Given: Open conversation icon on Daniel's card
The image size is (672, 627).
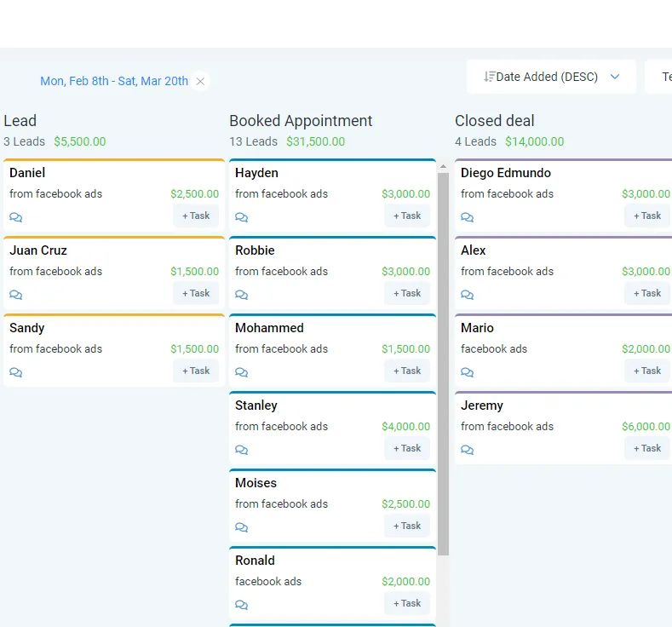Looking at the screenshot, I should tap(16, 217).
